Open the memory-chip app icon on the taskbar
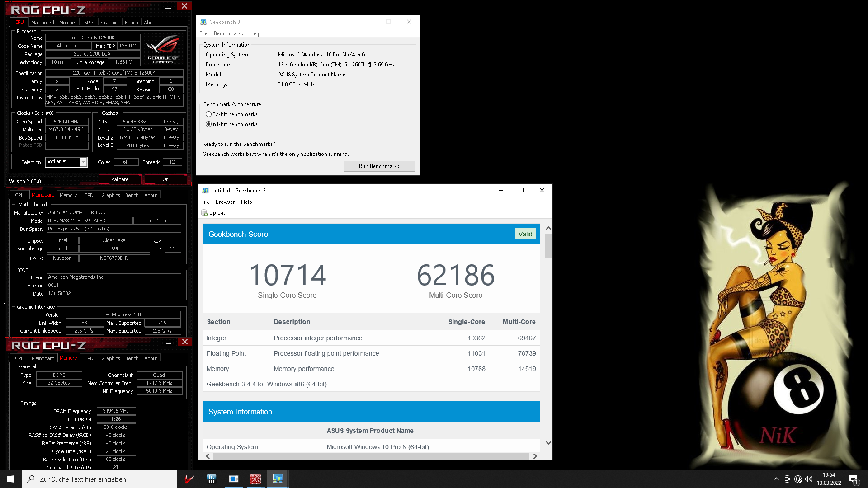Screen dimensions: 868x488 click(x=212, y=479)
